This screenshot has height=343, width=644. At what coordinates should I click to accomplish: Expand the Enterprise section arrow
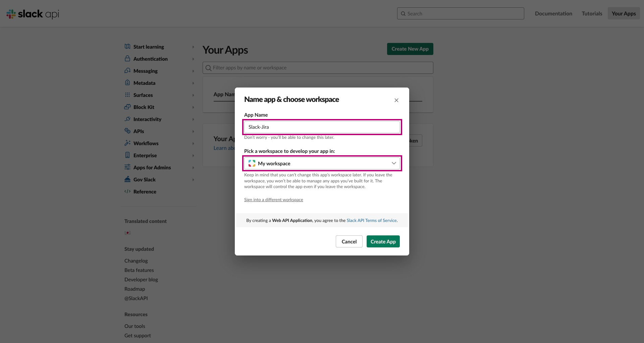pyautogui.click(x=193, y=156)
